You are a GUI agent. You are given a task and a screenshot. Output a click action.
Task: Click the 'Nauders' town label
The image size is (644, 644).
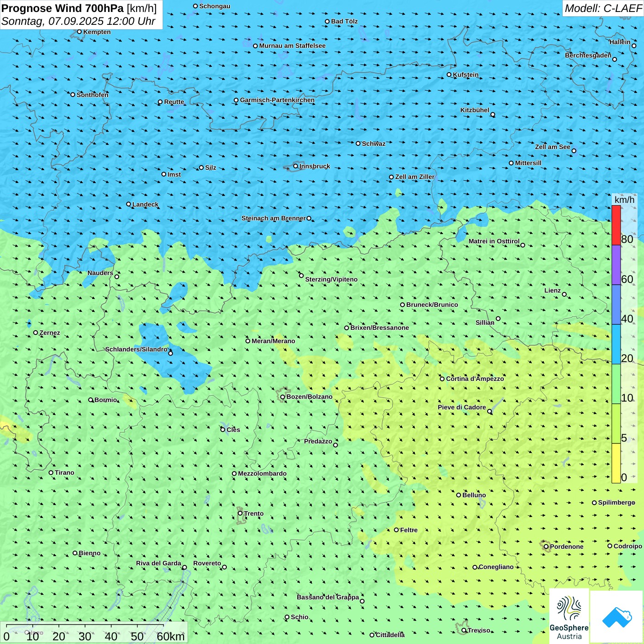coord(100,273)
